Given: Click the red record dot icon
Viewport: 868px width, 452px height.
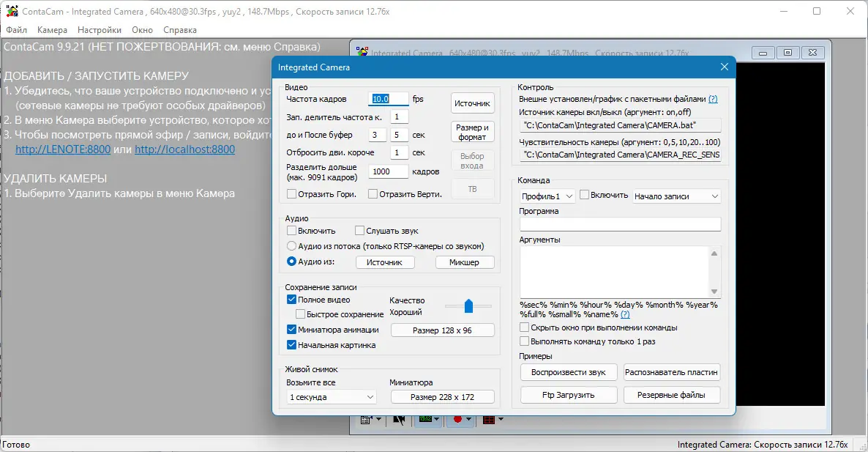Looking at the screenshot, I should 457,419.
